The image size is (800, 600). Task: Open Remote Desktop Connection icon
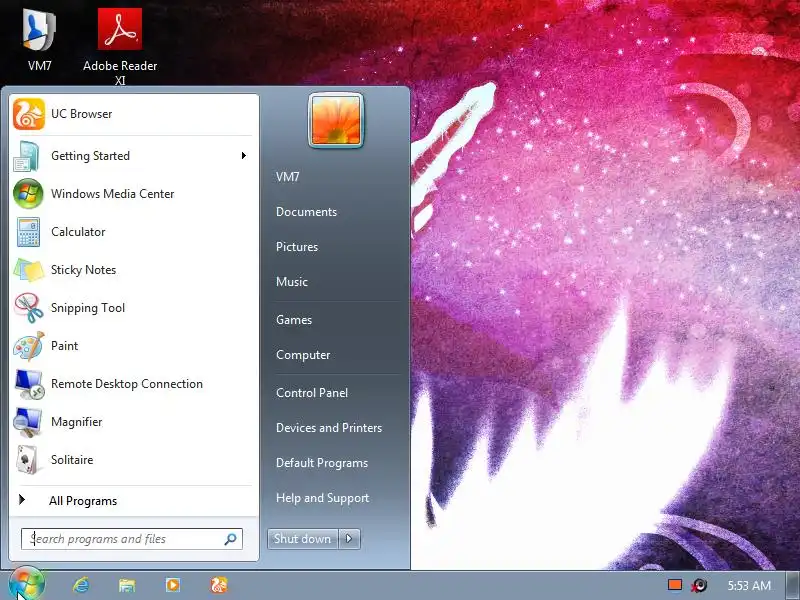point(29,384)
